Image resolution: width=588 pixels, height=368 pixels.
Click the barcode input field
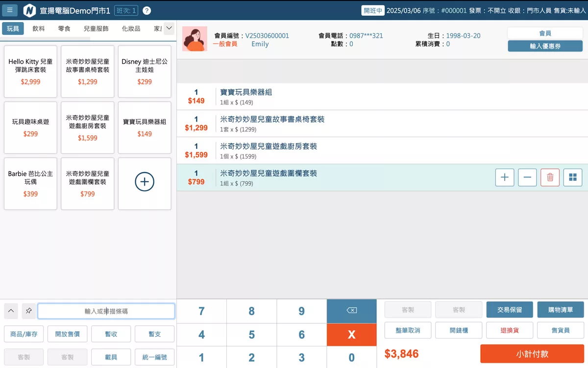pyautogui.click(x=106, y=311)
